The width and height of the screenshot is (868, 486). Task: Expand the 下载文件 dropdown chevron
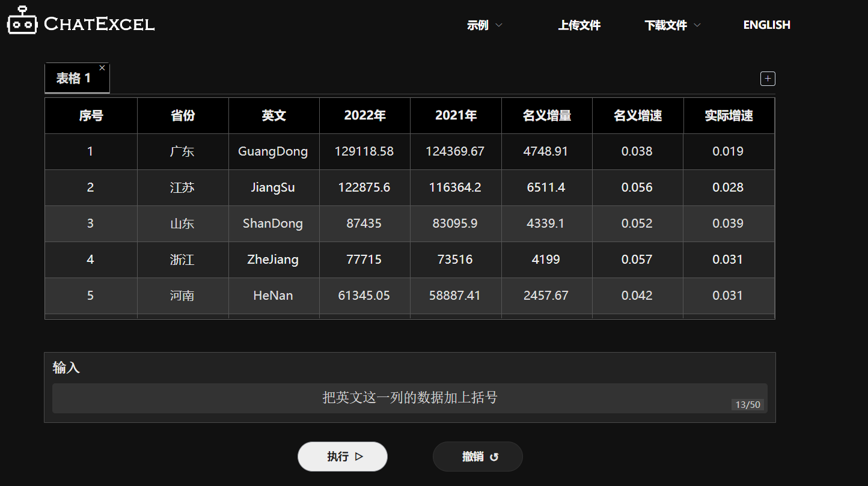coord(697,25)
